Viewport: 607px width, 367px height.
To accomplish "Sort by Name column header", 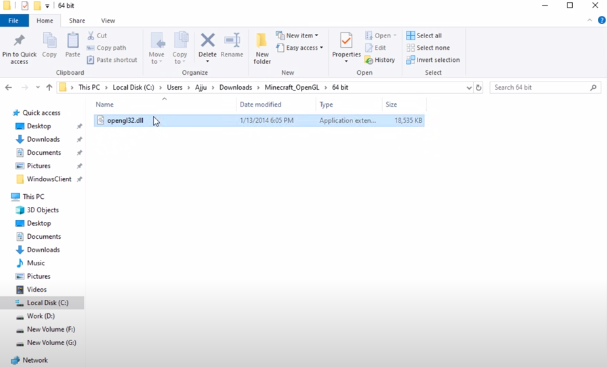I will coord(105,105).
